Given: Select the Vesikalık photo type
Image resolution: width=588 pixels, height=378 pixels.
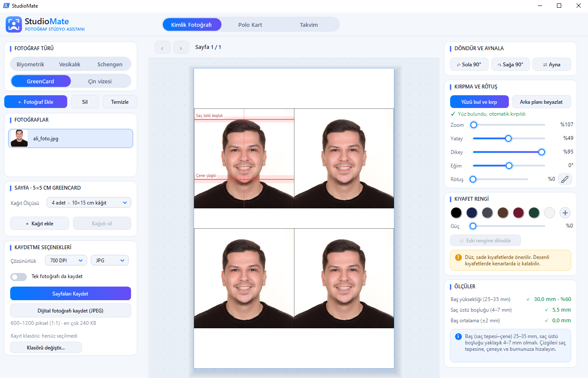Looking at the screenshot, I should pos(70,64).
